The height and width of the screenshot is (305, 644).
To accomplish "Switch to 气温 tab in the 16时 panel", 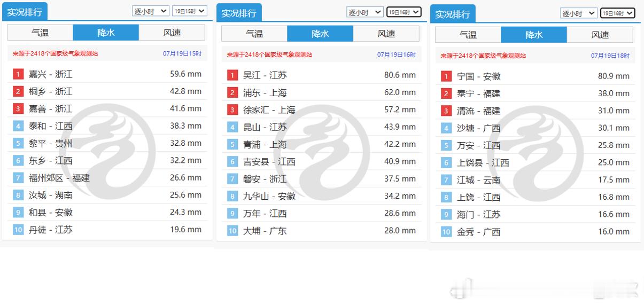I will pos(254,34).
